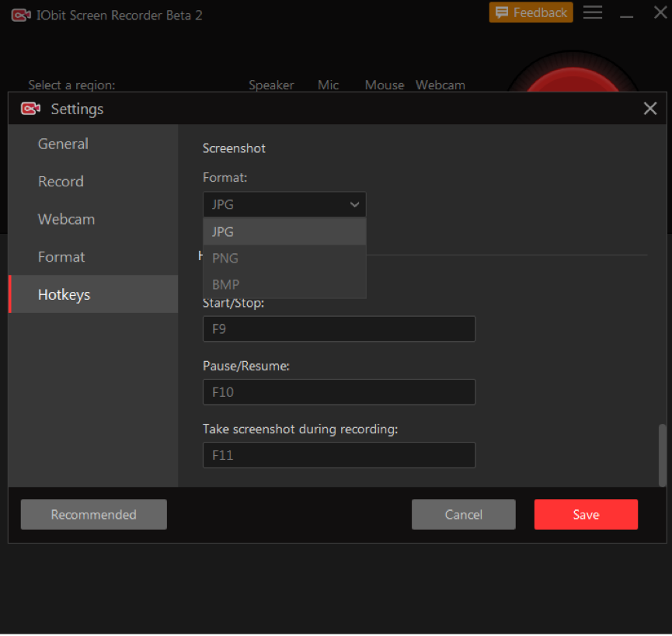Click the Mic label in main window
Viewport: 672px width, 636px height.
point(329,85)
